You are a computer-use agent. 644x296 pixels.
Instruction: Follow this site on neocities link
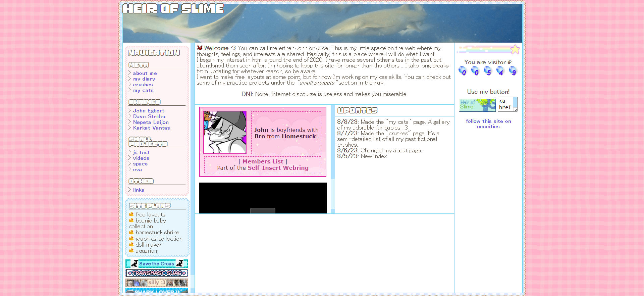[x=488, y=124]
